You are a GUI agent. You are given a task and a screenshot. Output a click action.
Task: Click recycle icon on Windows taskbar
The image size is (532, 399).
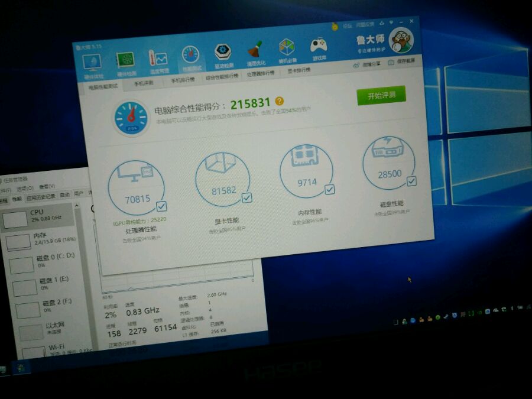(x=21, y=368)
